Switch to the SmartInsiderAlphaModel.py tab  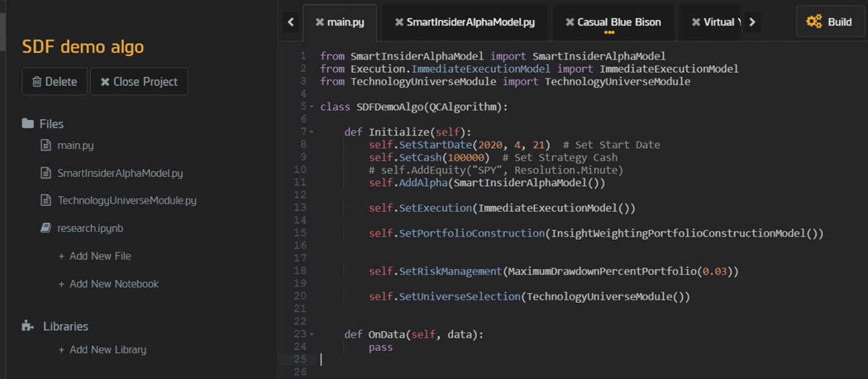[x=470, y=23]
